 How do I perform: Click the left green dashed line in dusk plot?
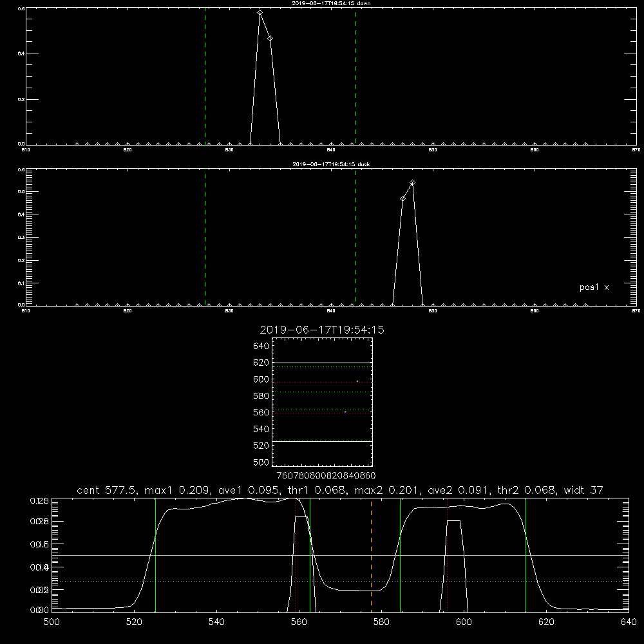(205, 237)
